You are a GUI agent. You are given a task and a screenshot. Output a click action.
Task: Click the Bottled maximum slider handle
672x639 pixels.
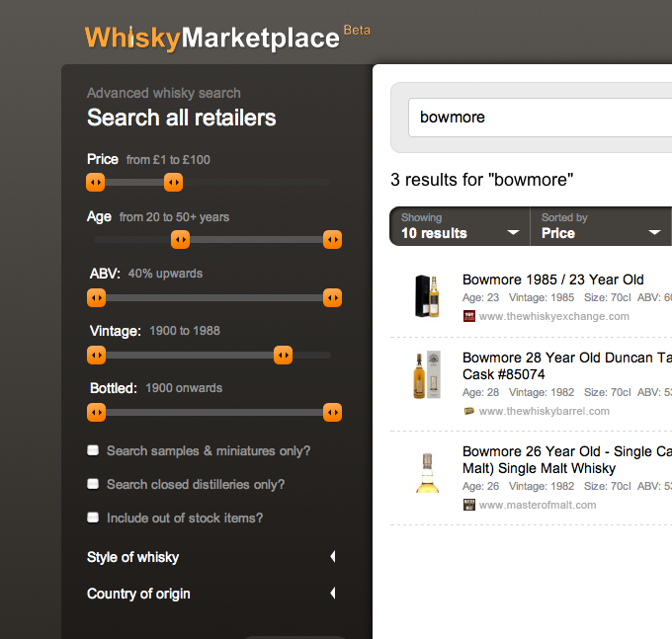pyautogui.click(x=333, y=413)
